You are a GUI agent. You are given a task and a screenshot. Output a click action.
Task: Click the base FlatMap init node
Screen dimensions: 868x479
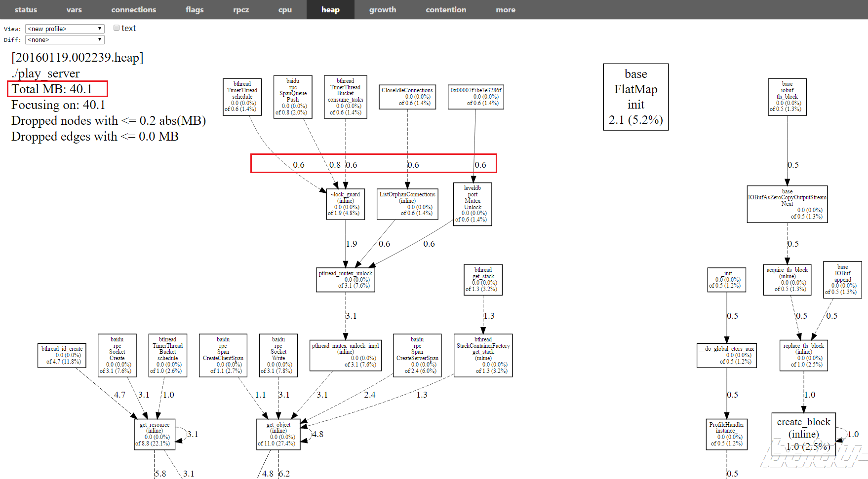[635, 97]
